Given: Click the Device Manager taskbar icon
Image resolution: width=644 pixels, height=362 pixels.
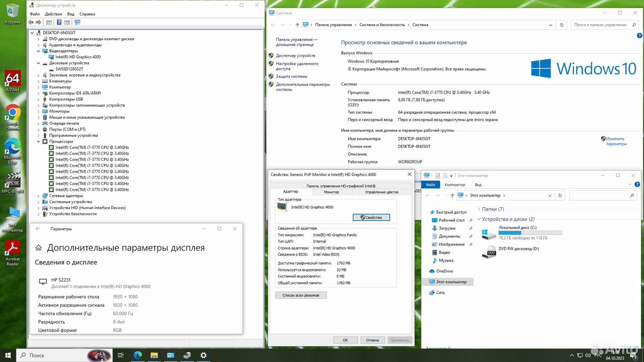Looking at the screenshot, I should click(x=187, y=355).
